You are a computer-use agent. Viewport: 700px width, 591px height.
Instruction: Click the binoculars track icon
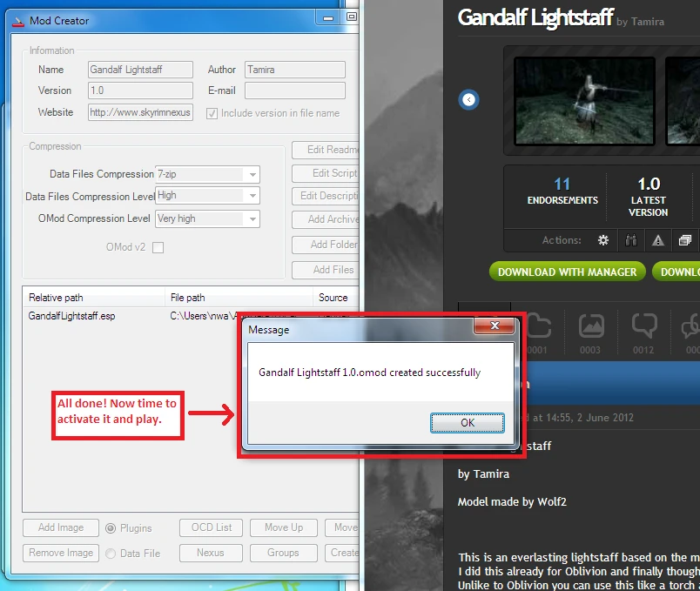[x=631, y=240]
